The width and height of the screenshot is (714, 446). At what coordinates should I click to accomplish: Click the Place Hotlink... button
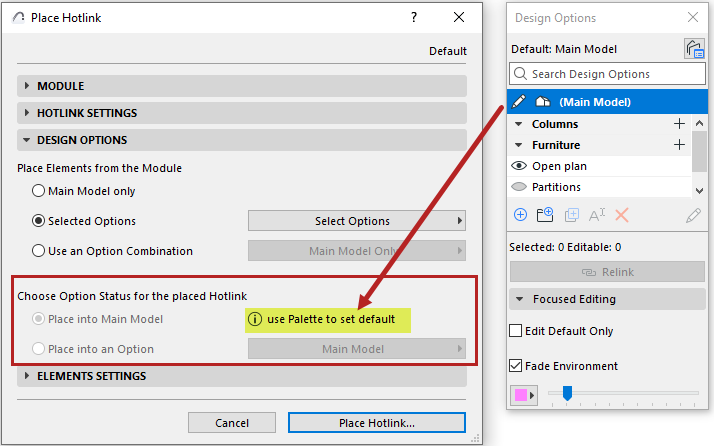tap(377, 423)
